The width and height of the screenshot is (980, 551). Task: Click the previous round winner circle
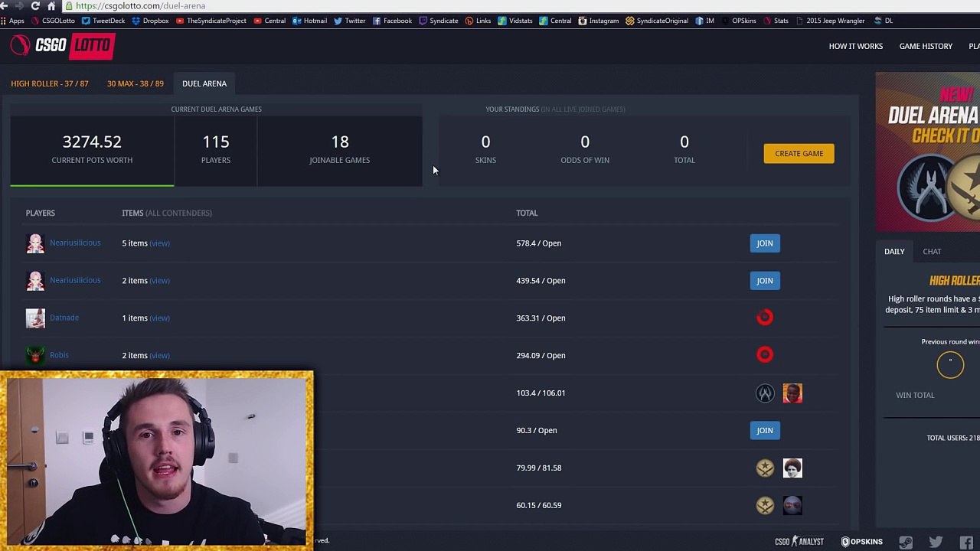coord(950,364)
